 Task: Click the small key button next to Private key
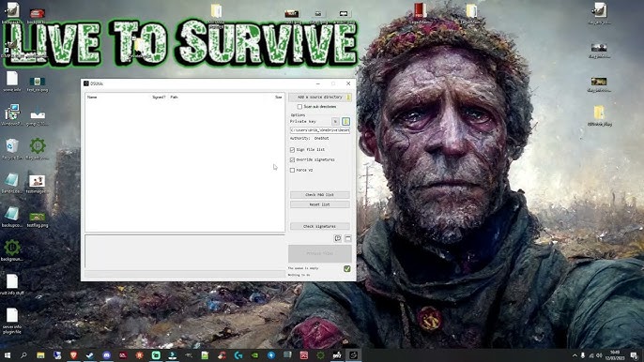click(335, 122)
